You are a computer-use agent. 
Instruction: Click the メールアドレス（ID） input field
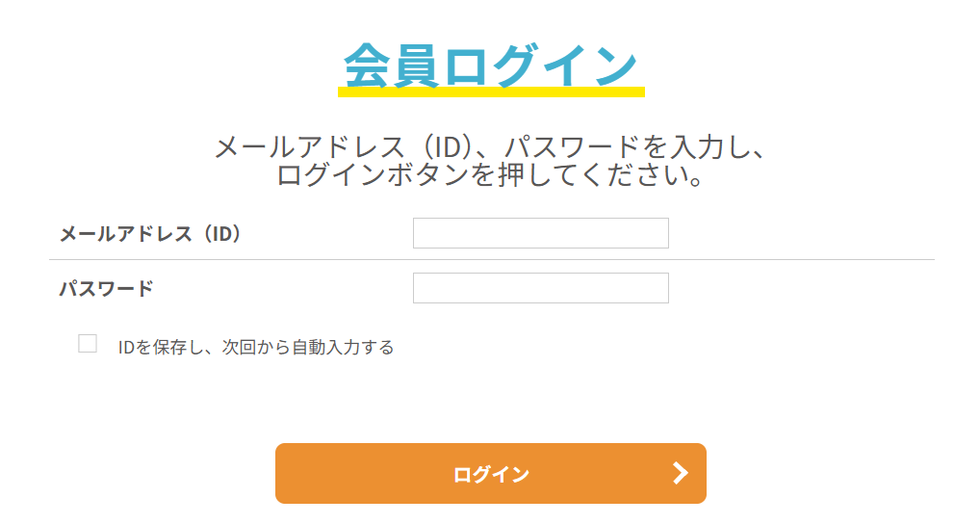[540, 233]
